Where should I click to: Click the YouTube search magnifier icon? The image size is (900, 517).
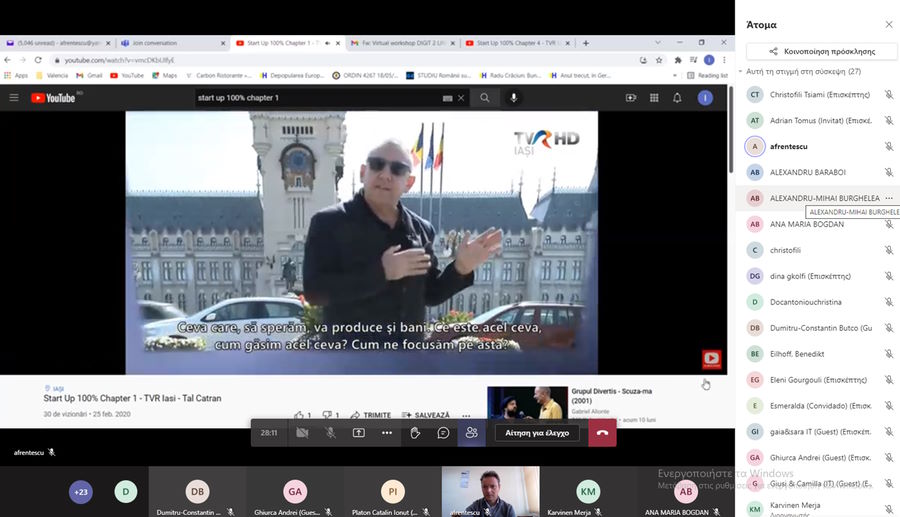484,98
